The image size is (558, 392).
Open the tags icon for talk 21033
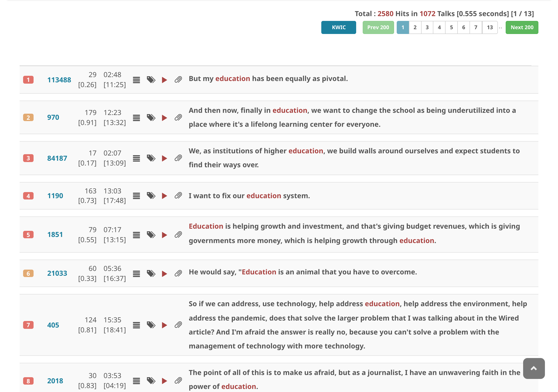click(151, 274)
